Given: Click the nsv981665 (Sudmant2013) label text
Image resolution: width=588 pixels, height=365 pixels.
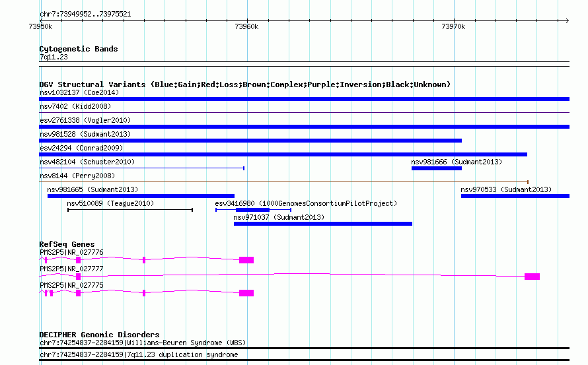Looking at the screenshot, I should pyautogui.click(x=92, y=189).
